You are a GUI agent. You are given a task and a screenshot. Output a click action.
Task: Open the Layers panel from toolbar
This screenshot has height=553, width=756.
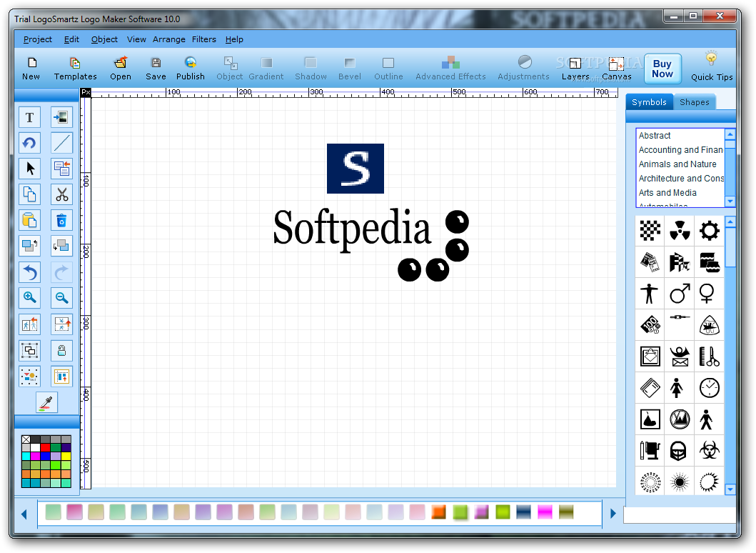[575, 69]
